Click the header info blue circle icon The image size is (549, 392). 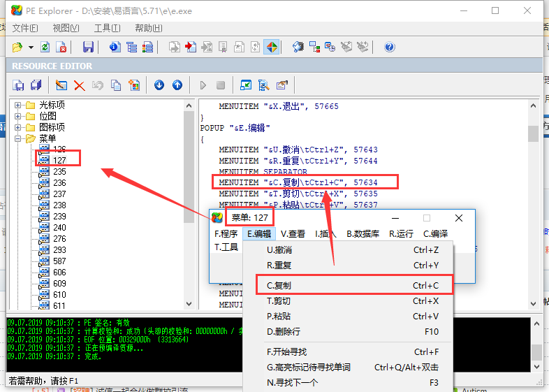click(115, 47)
